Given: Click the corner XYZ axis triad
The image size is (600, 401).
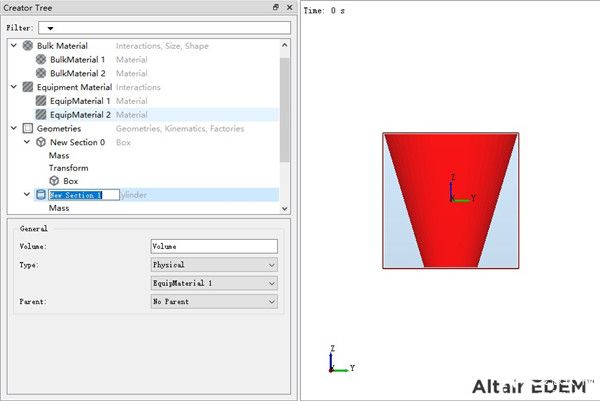Looking at the screenshot, I should (x=342, y=359).
